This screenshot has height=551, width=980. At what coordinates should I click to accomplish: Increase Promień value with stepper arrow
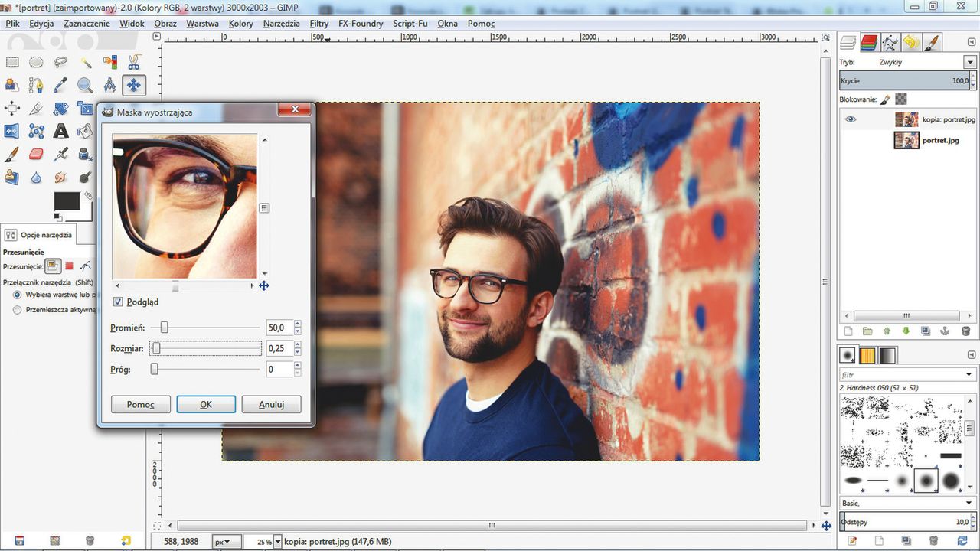(297, 324)
